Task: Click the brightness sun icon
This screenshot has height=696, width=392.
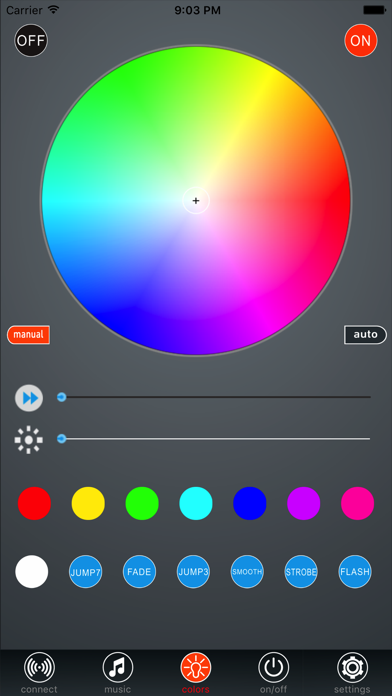Action: click(x=29, y=440)
